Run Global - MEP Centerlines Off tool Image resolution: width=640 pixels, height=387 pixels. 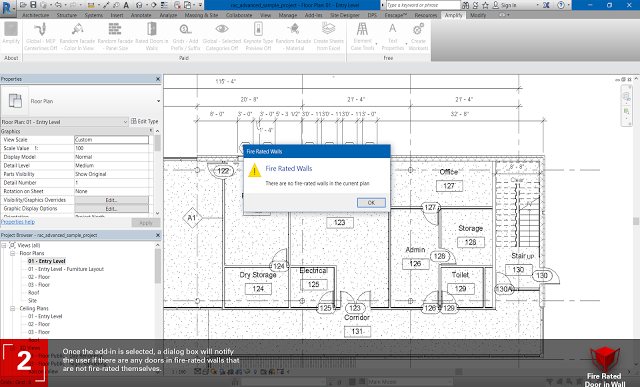40,37
